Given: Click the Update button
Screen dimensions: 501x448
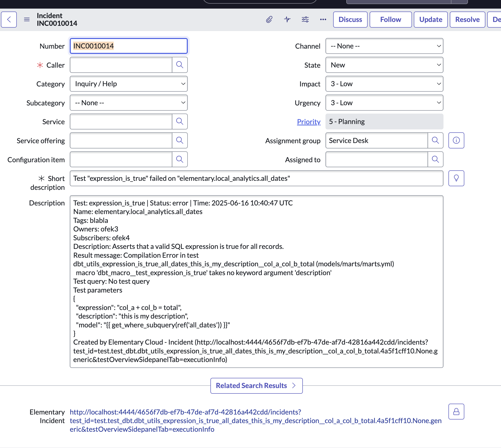Looking at the screenshot, I should click(x=431, y=19).
